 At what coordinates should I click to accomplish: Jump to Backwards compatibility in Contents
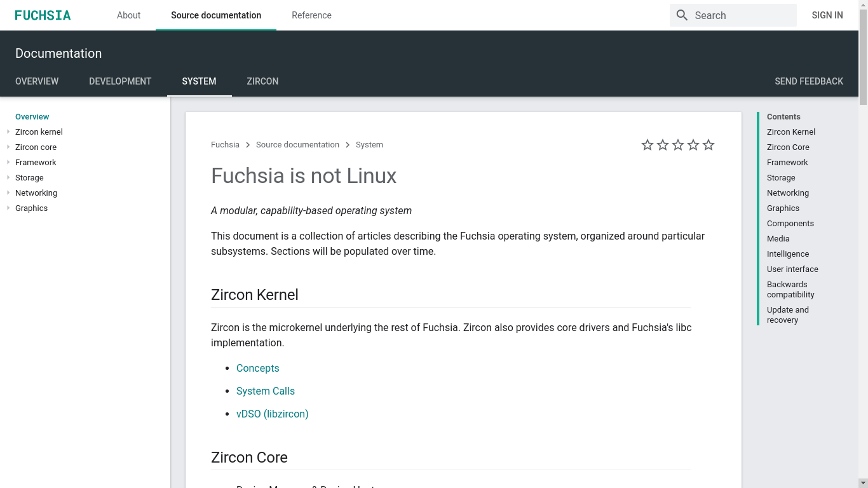(x=790, y=290)
